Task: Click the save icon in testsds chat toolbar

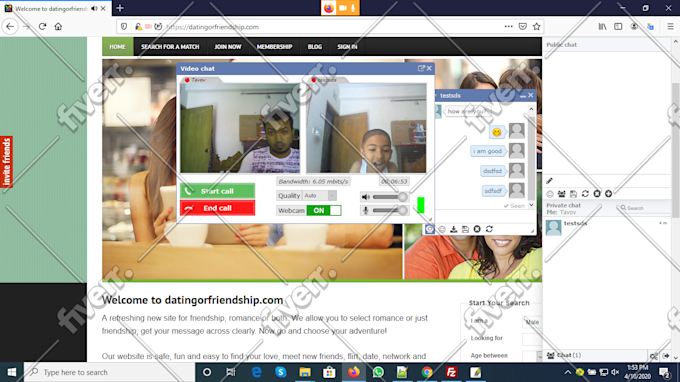Action: coord(465,229)
